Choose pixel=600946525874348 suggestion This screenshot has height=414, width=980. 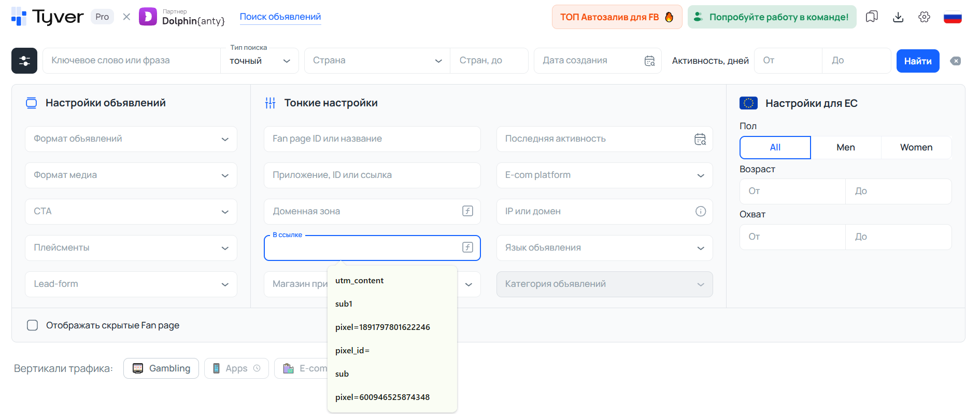(x=392, y=397)
